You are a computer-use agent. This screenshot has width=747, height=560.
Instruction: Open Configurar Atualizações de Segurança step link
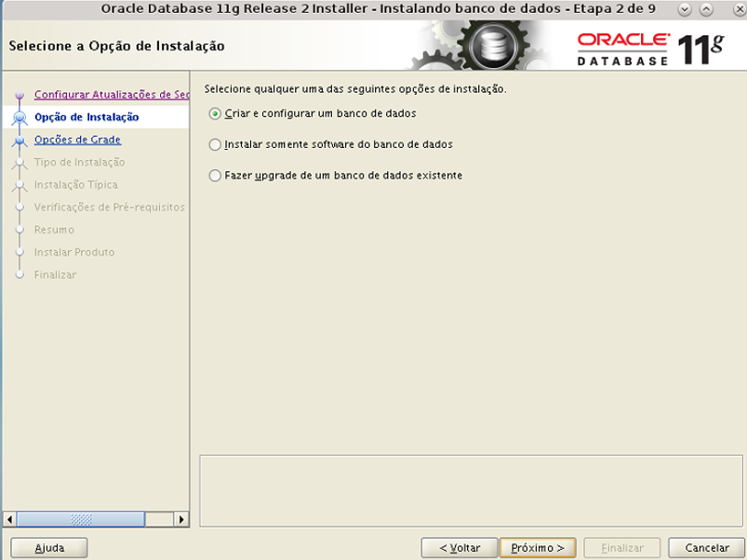coord(112,94)
